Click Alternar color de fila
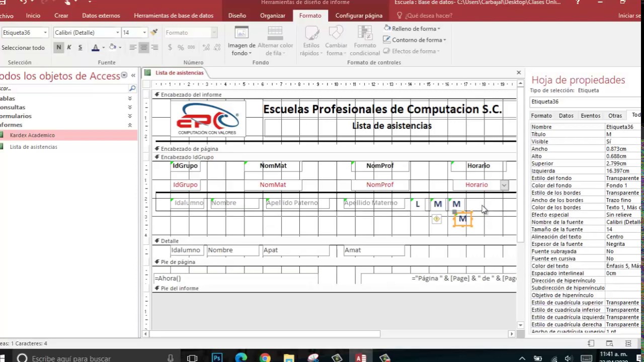The image size is (644, 362). point(275,42)
